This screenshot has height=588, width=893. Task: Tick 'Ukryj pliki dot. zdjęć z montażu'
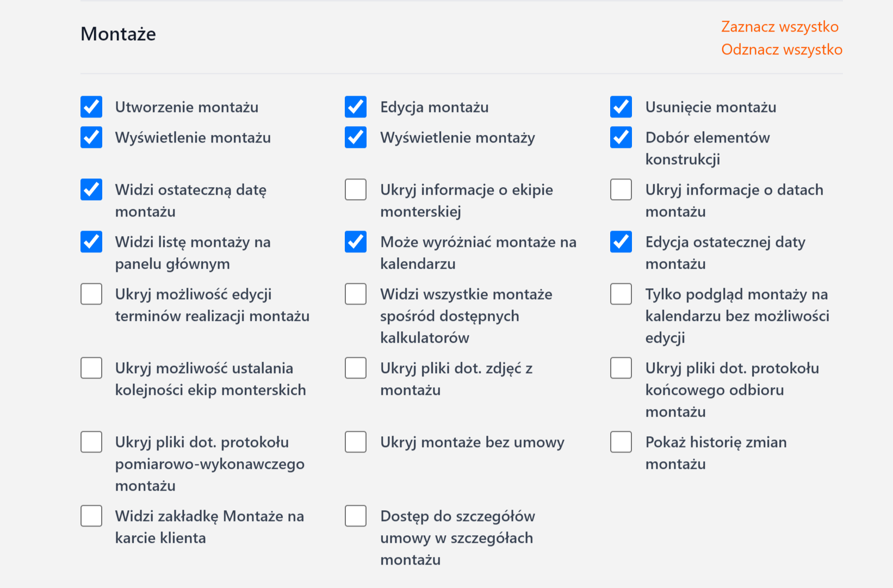(356, 368)
